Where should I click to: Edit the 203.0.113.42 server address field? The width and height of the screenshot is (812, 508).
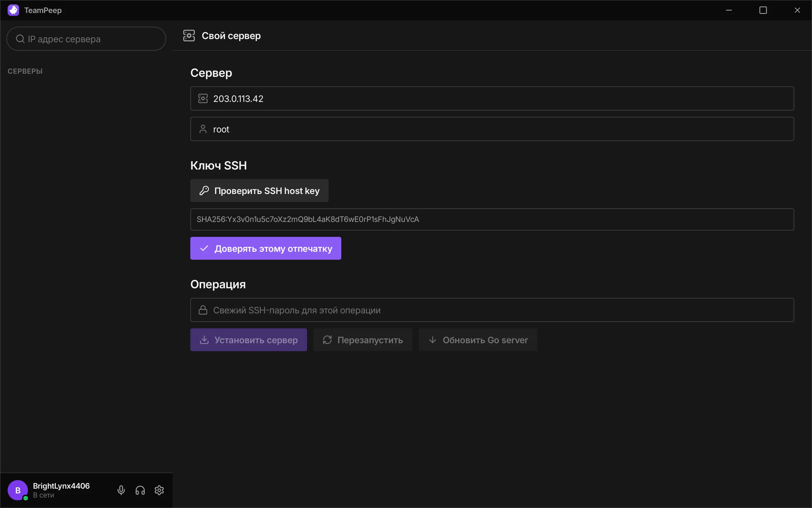click(x=492, y=98)
